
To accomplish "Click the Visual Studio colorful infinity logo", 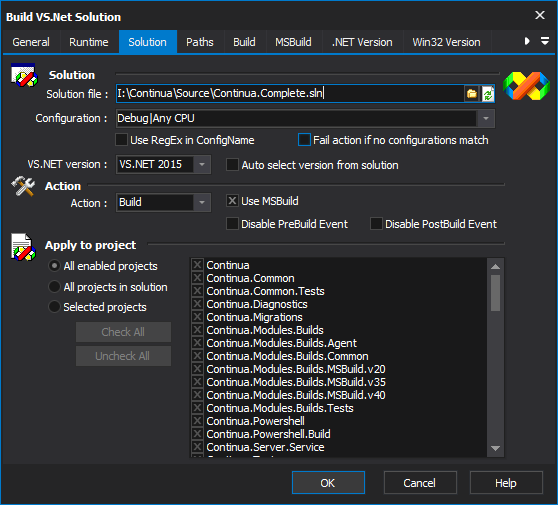I will [x=526, y=86].
